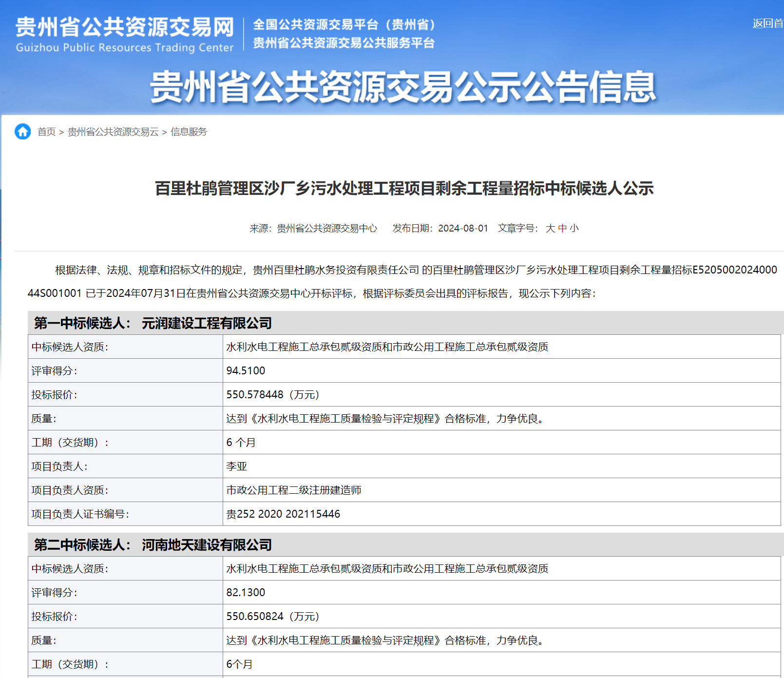The height and width of the screenshot is (678, 784).
Task: Set article font size to 小
Action: coord(574,228)
